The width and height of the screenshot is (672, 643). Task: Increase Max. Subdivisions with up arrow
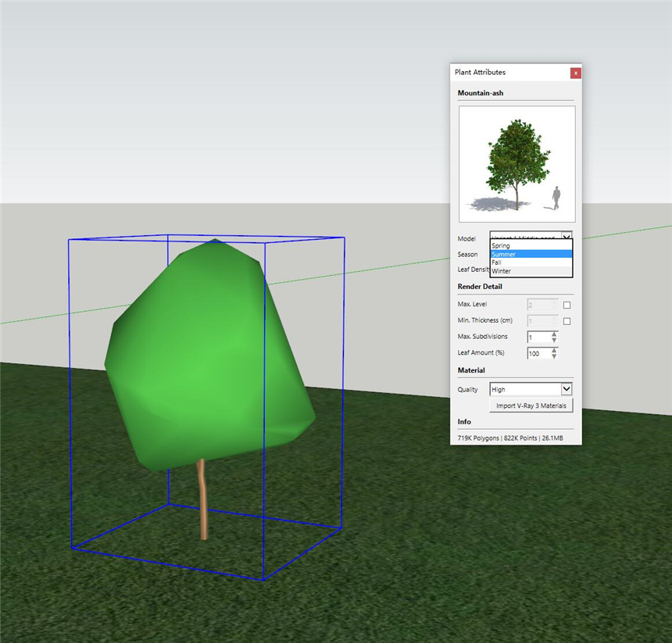(x=555, y=334)
